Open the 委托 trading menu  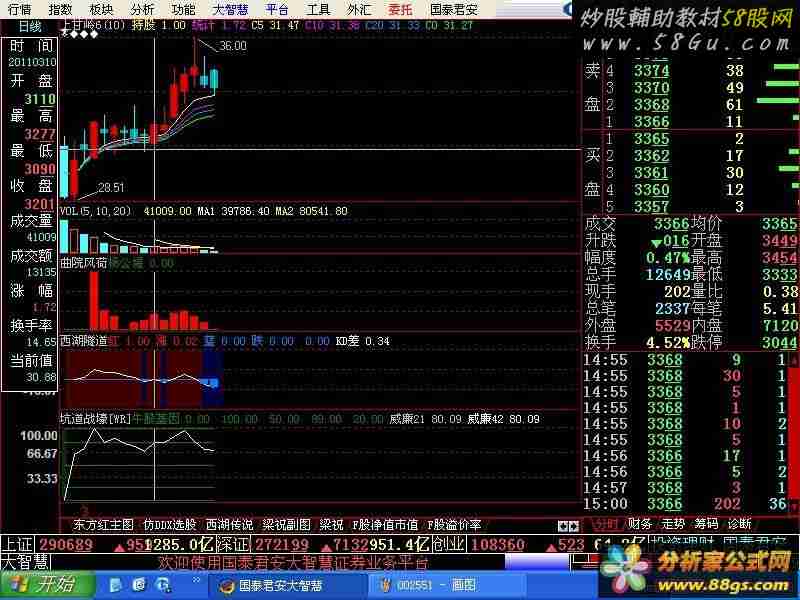point(400,9)
